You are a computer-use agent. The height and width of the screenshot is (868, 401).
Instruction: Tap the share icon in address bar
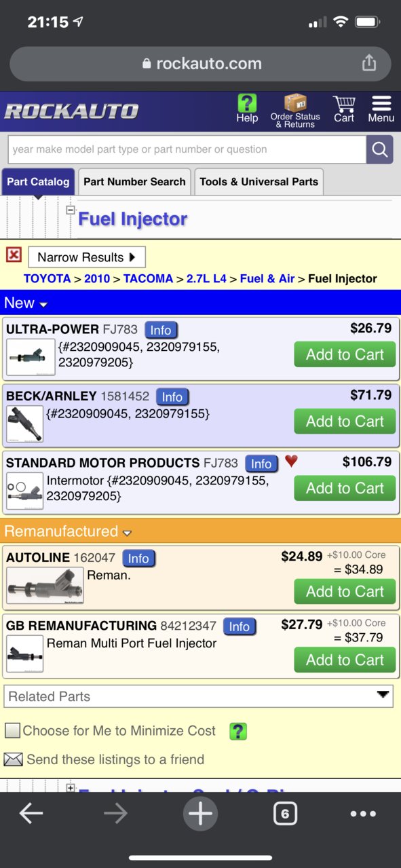pyautogui.click(x=368, y=63)
